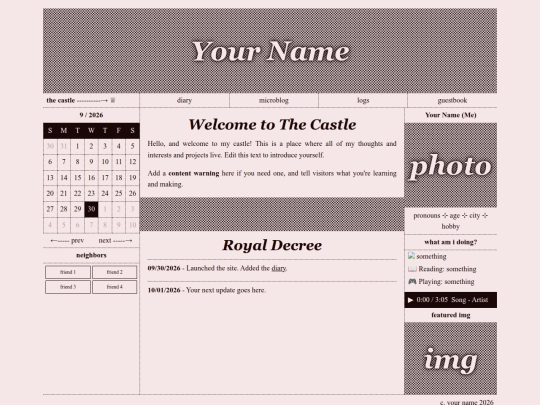The image size is (540, 405).
Task: Open the guestbook tab
Action: tap(452, 100)
